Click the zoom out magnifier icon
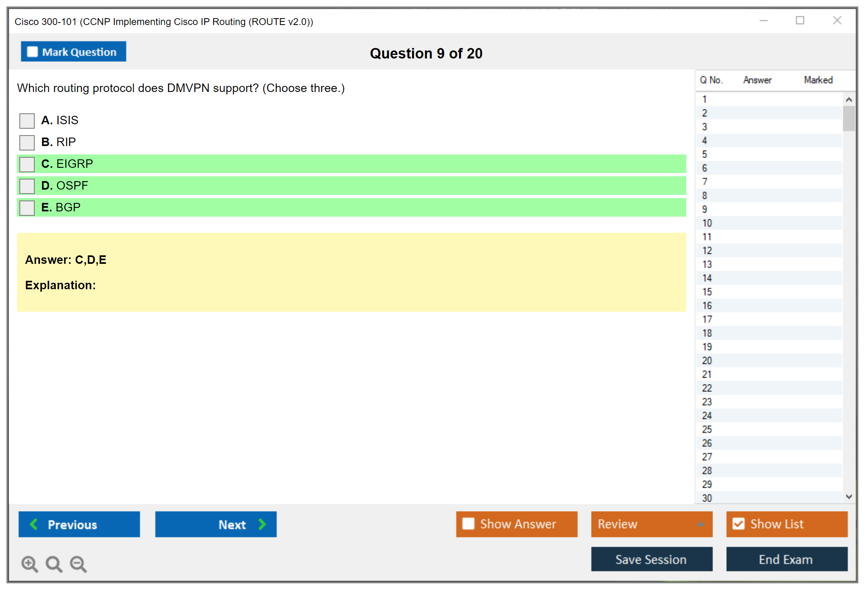The image size is (868, 593). [x=78, y=564]
